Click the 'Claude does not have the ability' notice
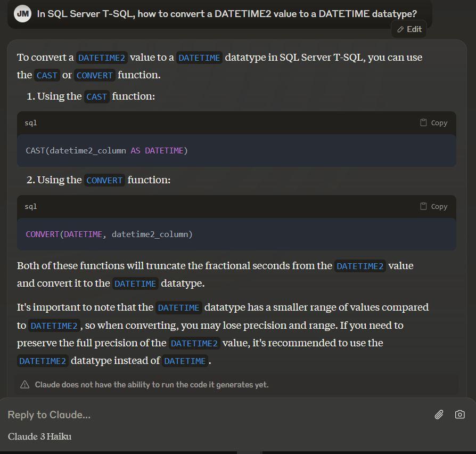Screen dimensions: 476x454 pos(152,385)
